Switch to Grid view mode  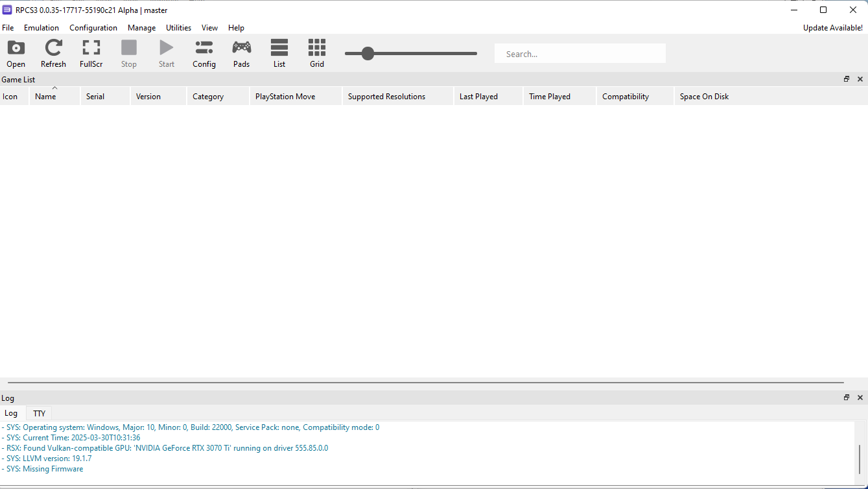coord(317,54)
